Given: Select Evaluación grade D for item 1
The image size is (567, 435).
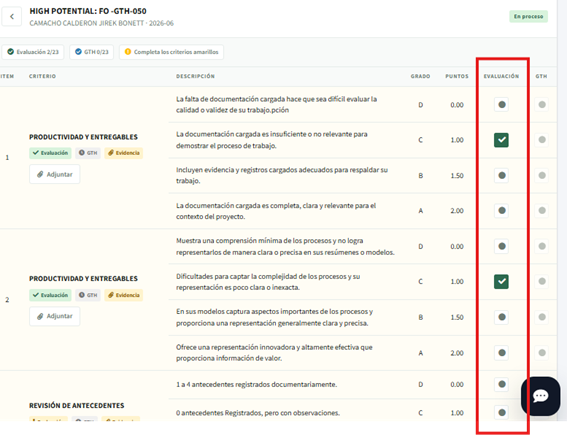Looking at the screenshot, I should 502,105.
